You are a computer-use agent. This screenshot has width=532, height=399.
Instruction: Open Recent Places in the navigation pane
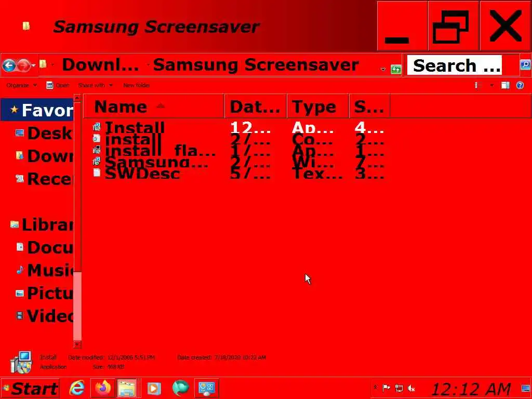point(44,179)
